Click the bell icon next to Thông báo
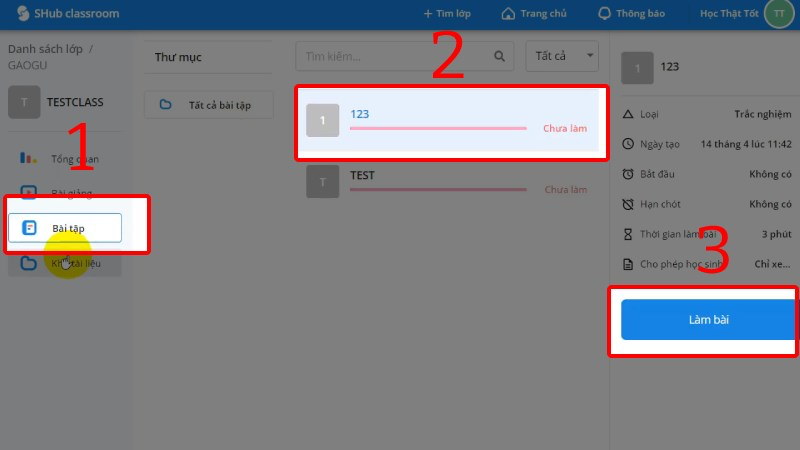 coord(605,13)
